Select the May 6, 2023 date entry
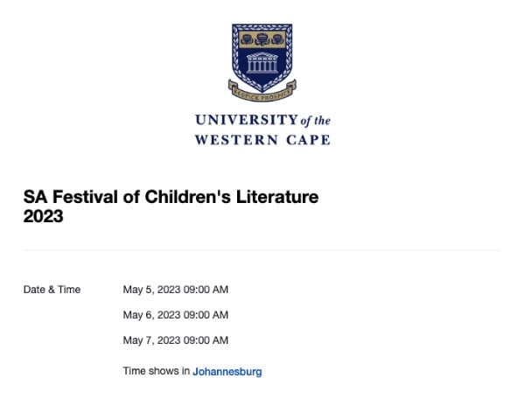Viewport: 525px width, 420px height. coord(151,315)
